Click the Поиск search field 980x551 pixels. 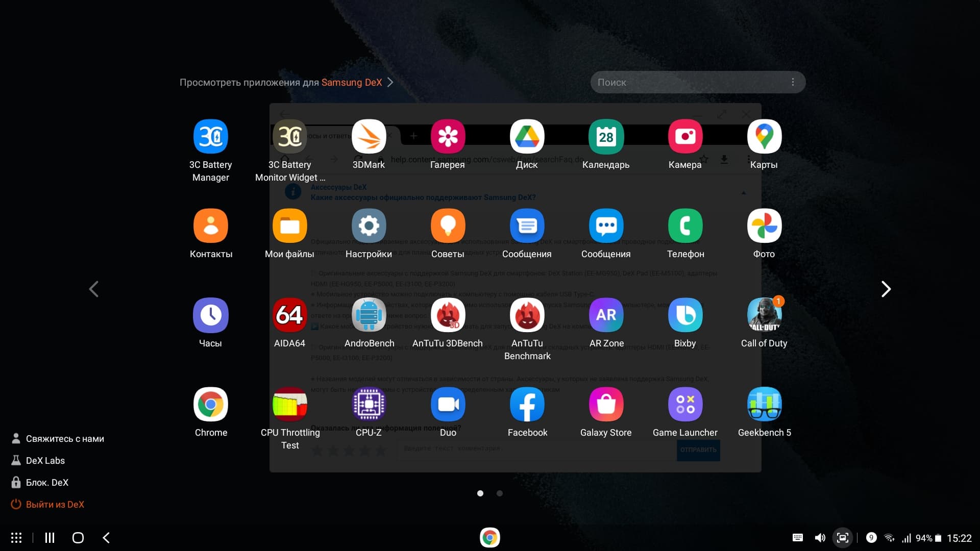[x=684, y=82]
